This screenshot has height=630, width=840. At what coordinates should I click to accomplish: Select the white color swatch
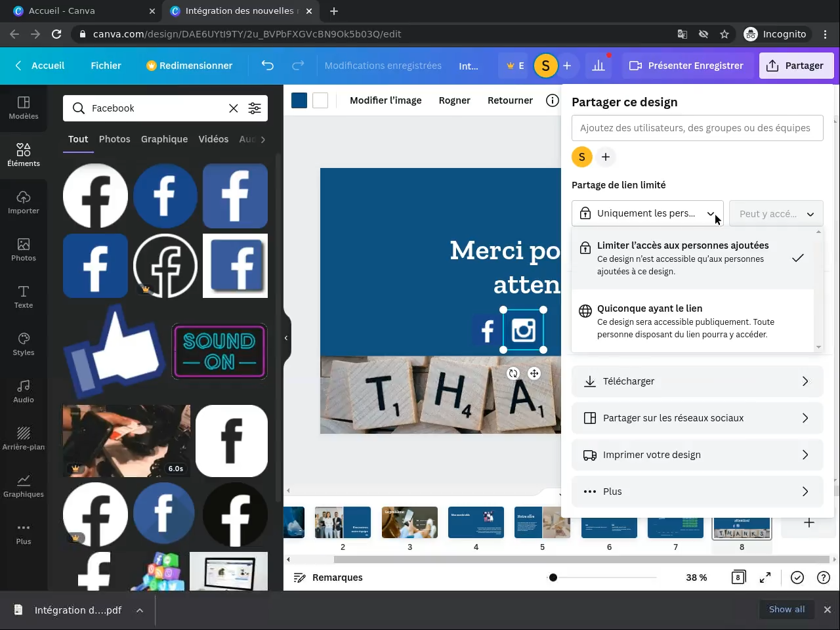tap(320, 100)
